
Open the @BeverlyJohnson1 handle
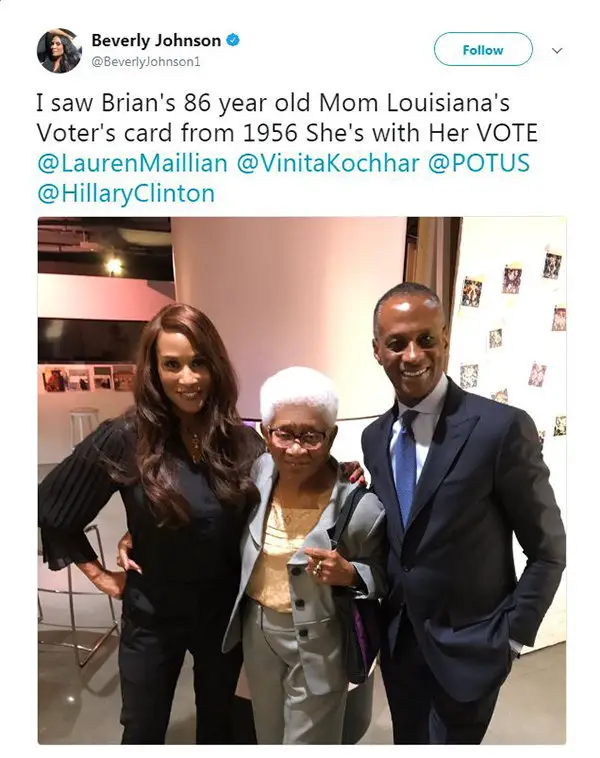click(x=146, y=62)
